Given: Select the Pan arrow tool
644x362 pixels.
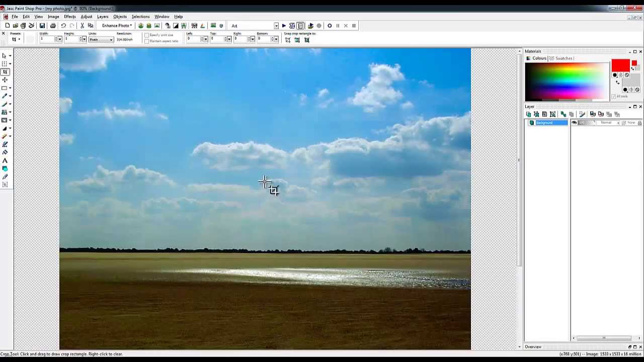Looking at the screenshot, I should pyautogui.click(x=5, y=55).
